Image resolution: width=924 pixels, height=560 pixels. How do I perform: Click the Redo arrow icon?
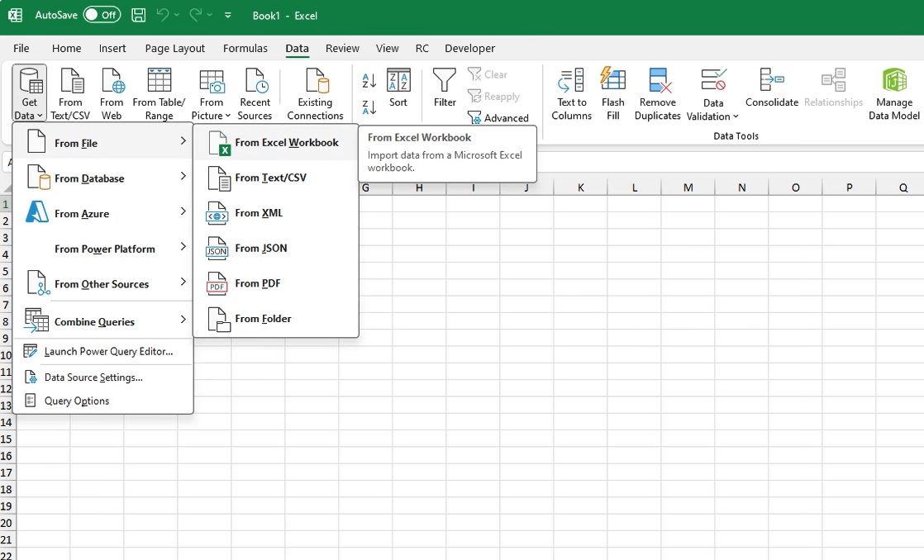(x=196, y=15)
